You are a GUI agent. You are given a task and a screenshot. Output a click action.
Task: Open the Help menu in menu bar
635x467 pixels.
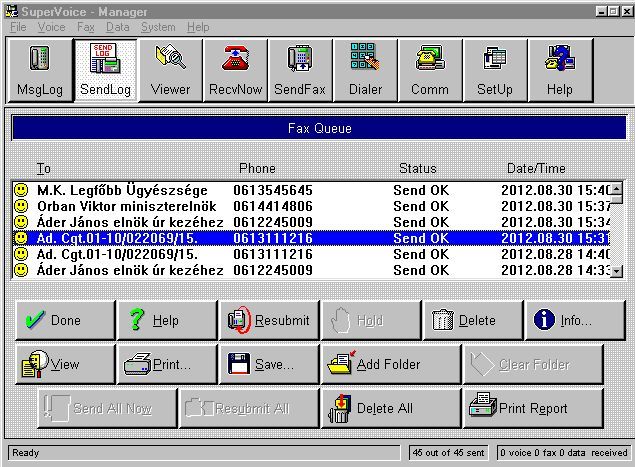[x=198, y=27]
